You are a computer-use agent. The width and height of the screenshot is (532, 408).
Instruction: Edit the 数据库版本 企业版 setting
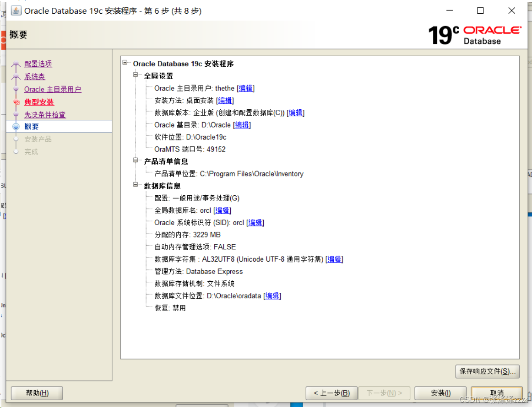[295, 113]
